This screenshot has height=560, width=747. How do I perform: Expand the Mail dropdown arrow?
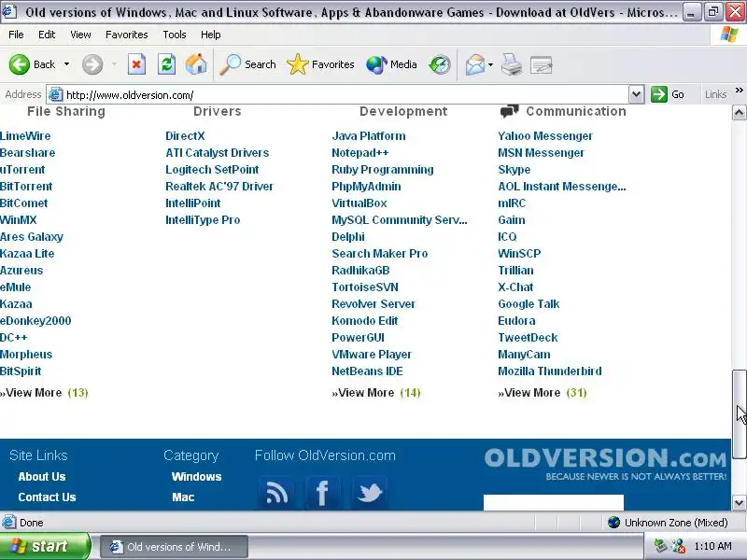491,64
